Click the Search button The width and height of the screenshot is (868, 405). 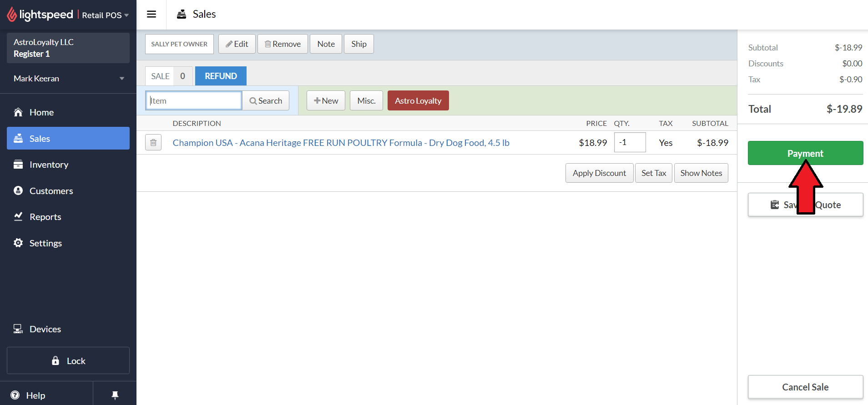point(266,100)
